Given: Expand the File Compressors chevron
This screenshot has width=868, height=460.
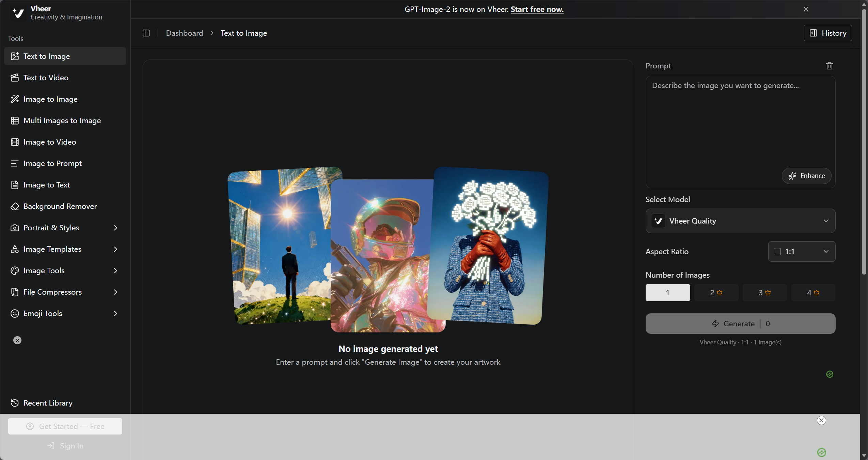Looking at the screenshot, I should 115,292.
